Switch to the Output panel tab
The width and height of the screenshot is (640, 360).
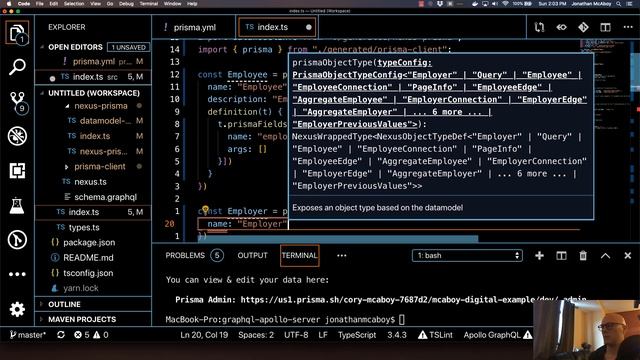tap(252, 256)
